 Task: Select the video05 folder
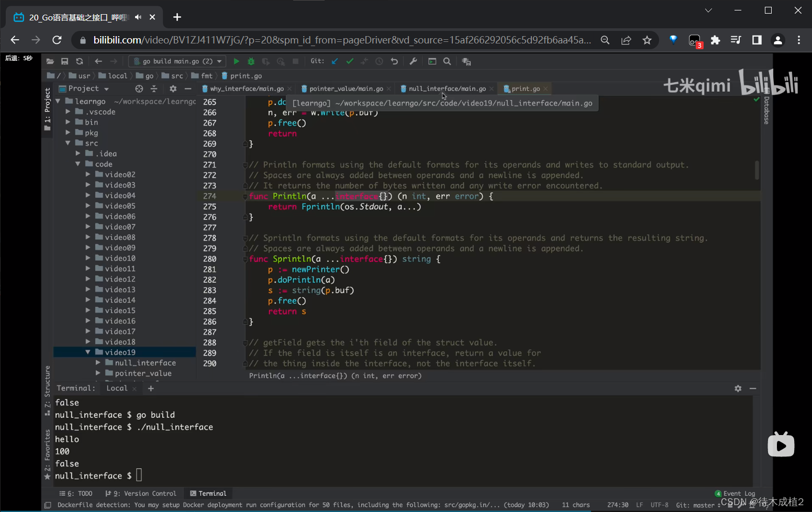point(120,206)
